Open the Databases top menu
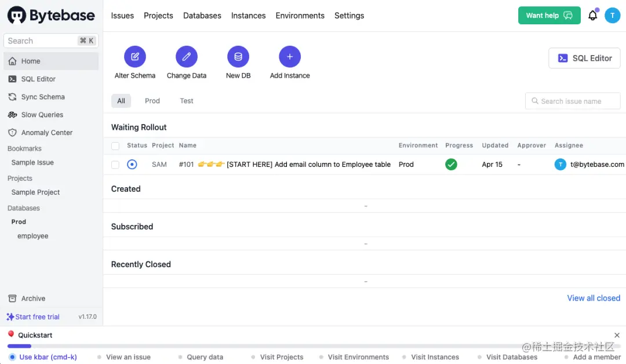This screenshot has height=364, width=626. (202, 16)
